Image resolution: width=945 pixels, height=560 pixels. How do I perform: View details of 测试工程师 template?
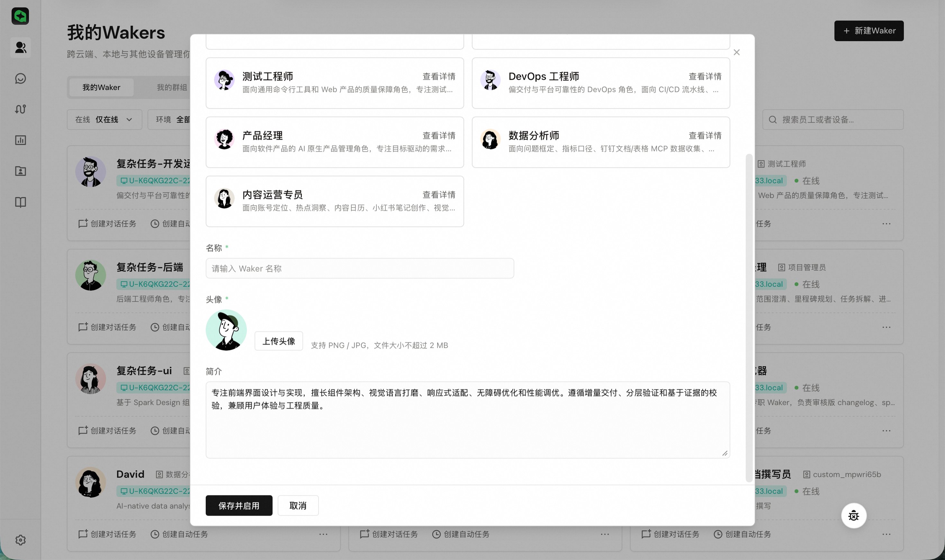click(439, 77)
